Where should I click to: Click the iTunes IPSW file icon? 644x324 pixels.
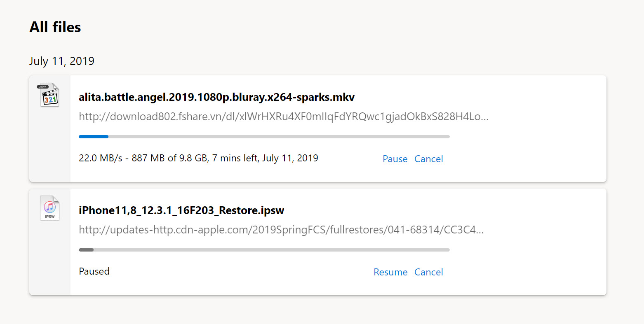[x=49, y=208]
